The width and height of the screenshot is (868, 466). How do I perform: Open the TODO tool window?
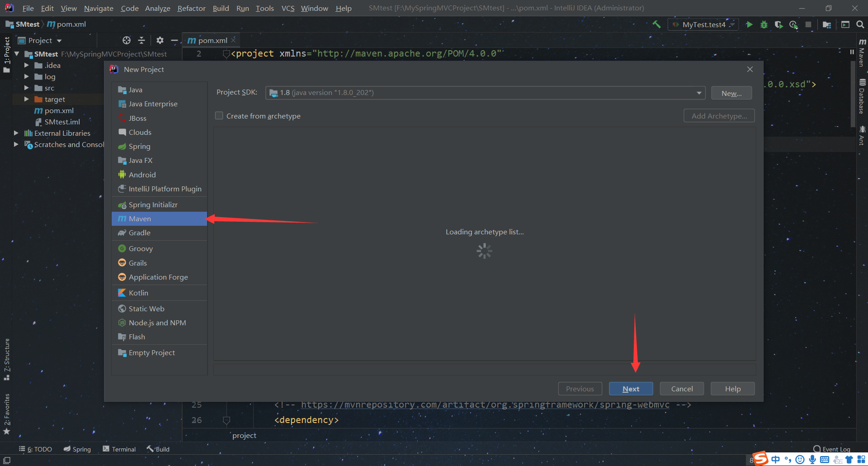point(35,449)
